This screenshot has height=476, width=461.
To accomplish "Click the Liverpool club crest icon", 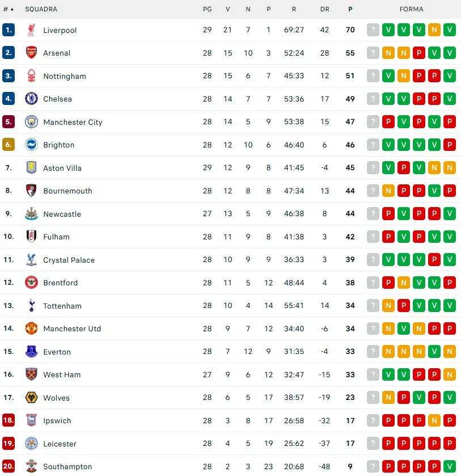I will [32, 30].
